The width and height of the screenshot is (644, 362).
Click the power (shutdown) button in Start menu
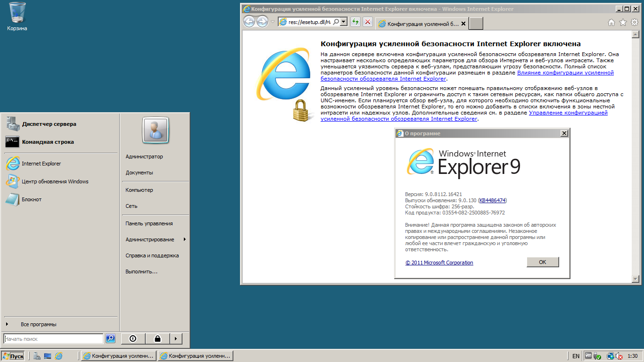coord(133,338)
